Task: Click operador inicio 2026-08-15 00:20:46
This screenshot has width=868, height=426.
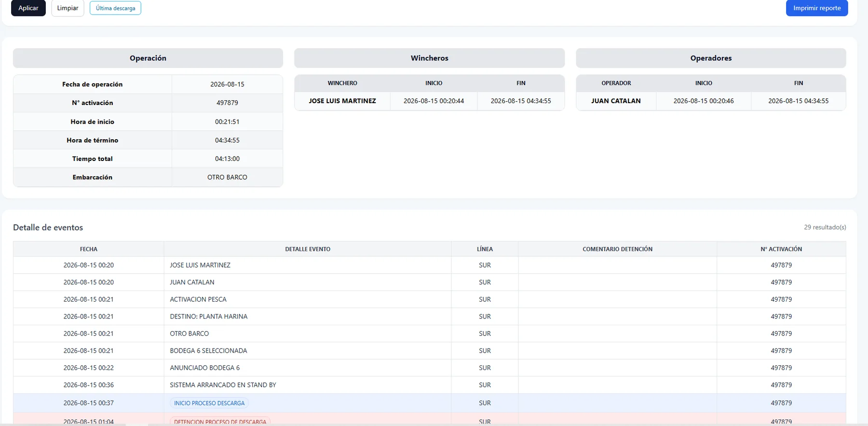Action: click(704, 101)
